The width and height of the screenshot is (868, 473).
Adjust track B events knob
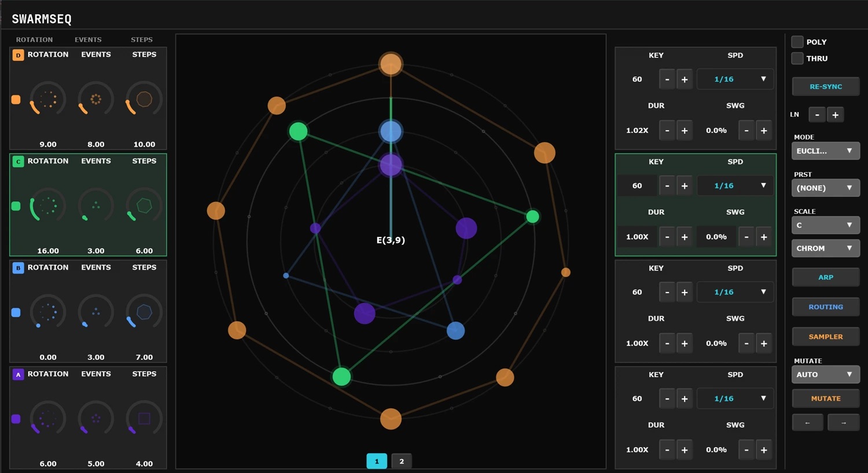pyautogui.click(x=96, y=312)
